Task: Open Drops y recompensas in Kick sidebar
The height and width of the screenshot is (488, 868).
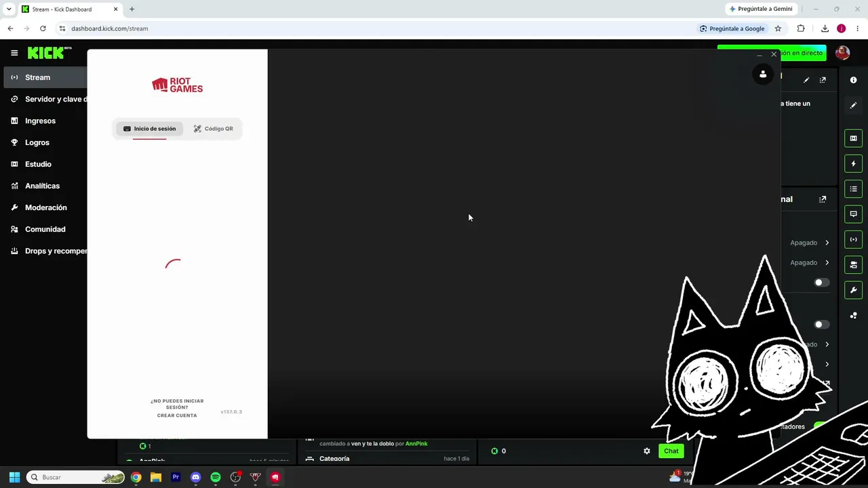Action: point(45,251)
